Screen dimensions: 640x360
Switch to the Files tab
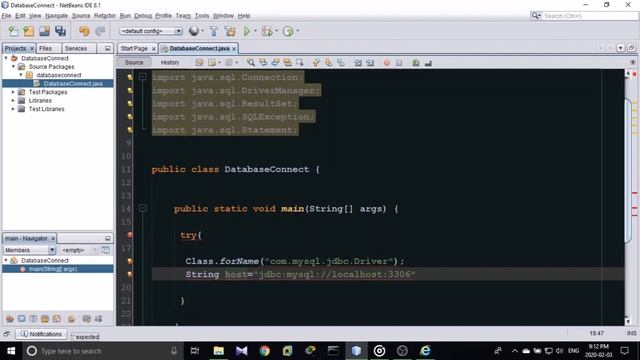pyautogui.click(x=45, y=48)
